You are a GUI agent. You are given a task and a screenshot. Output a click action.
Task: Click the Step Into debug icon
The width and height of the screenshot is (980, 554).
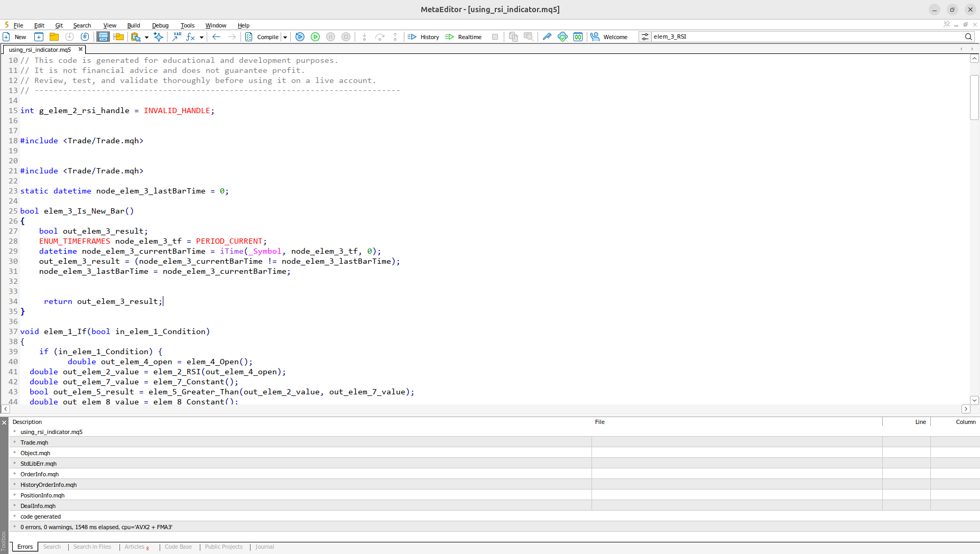point(364,36)
